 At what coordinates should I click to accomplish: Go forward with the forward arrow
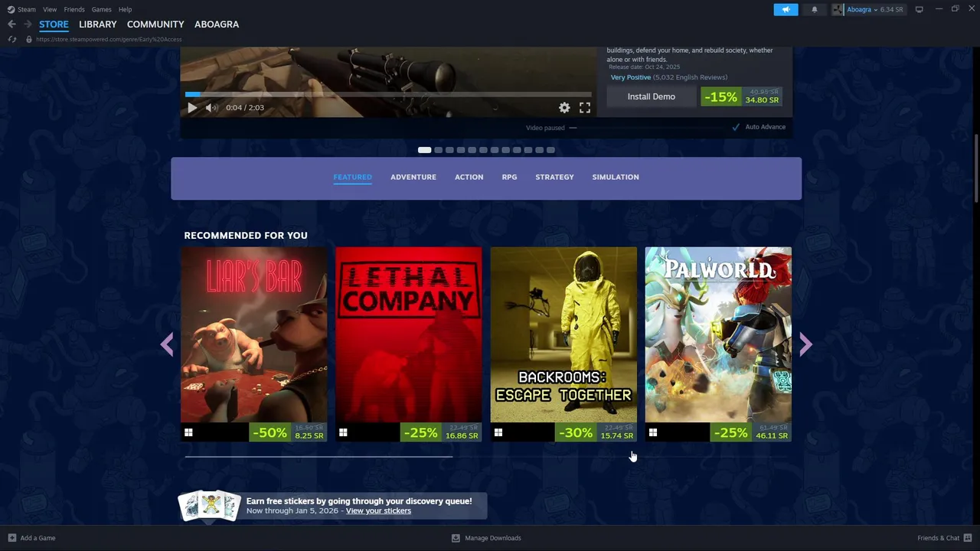pos(28,24)
